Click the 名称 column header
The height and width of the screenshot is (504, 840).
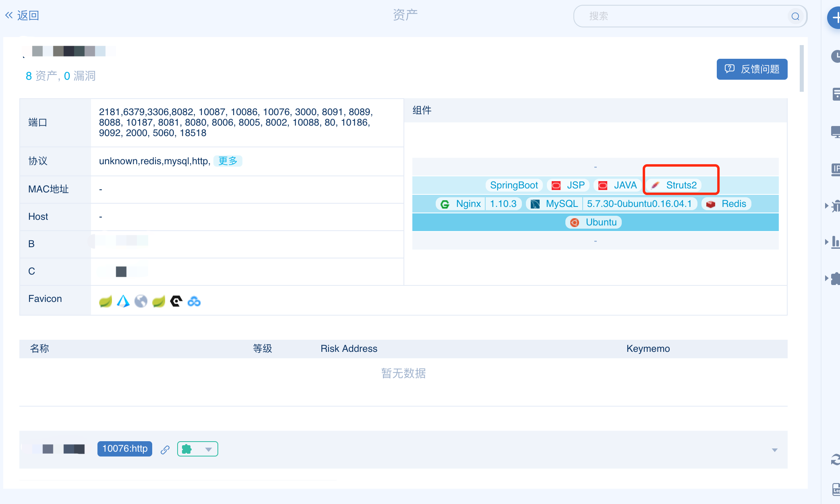(x=39, y=349)
